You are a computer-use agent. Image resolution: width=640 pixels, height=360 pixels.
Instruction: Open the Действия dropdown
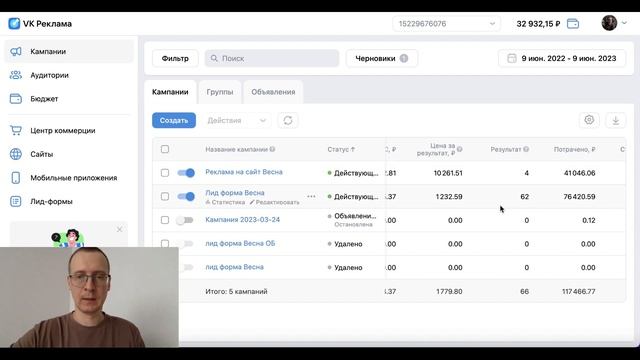(x=237, y=120)
